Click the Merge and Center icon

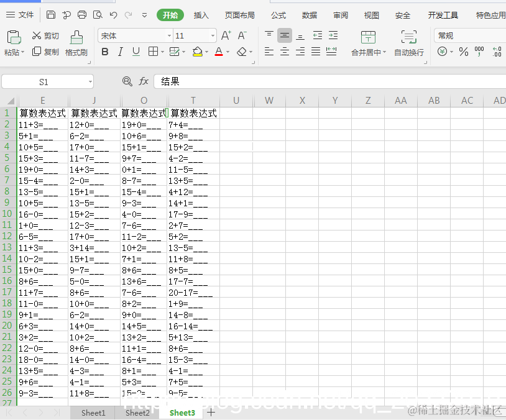(x=368, y=37)
